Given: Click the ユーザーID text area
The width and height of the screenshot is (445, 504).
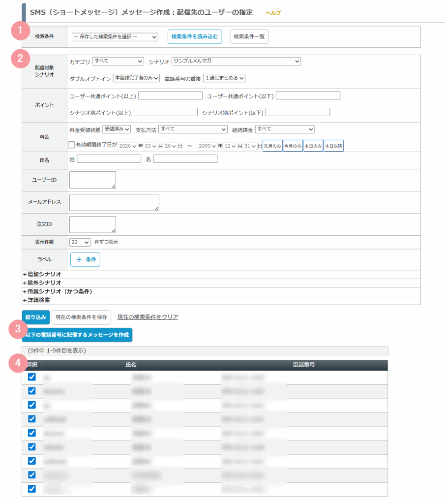Looking at the screenshot, I should pos(92,180).
